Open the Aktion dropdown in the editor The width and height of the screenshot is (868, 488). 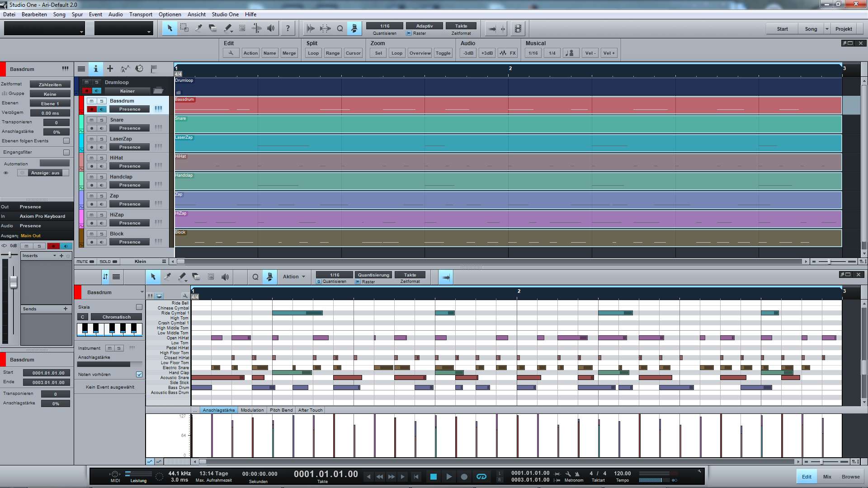[x=294, y=277]
